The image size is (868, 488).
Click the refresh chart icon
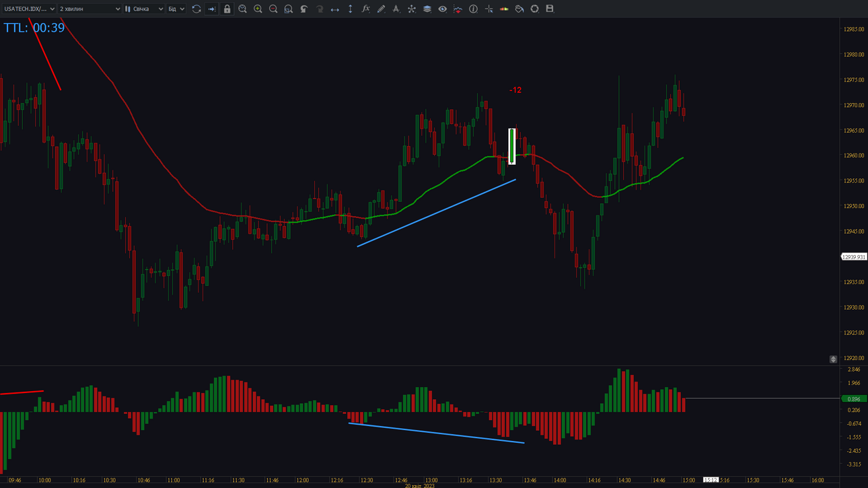pyautogui.click(x=196, y=9)
